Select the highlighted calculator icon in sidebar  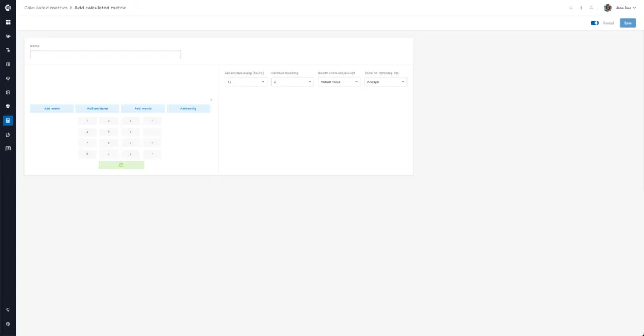click(8, 120)
